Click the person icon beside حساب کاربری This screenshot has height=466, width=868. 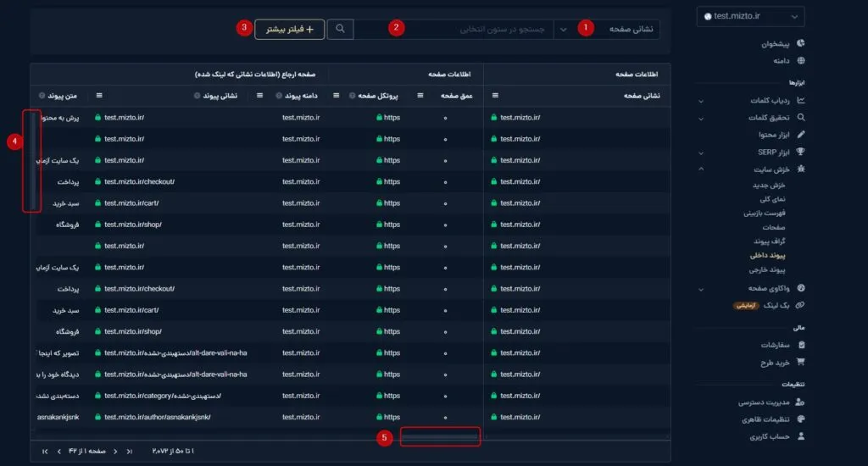point(800,436)
